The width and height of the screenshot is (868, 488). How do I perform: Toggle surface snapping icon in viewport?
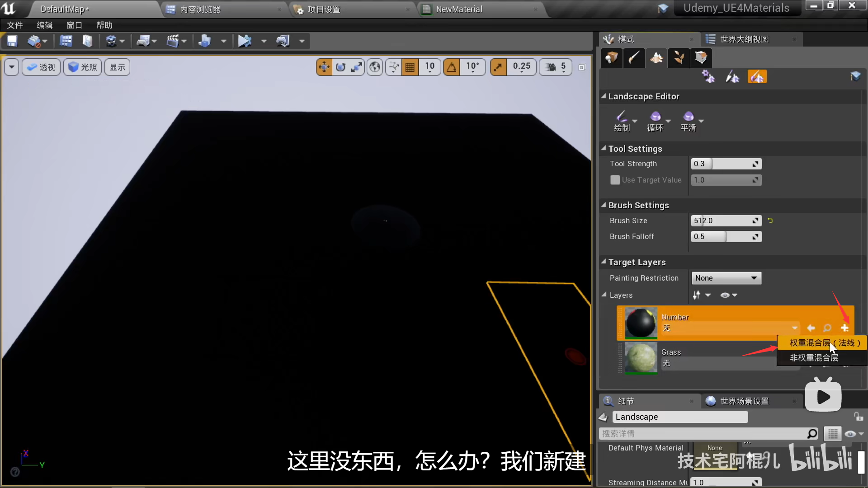(394, 67)
